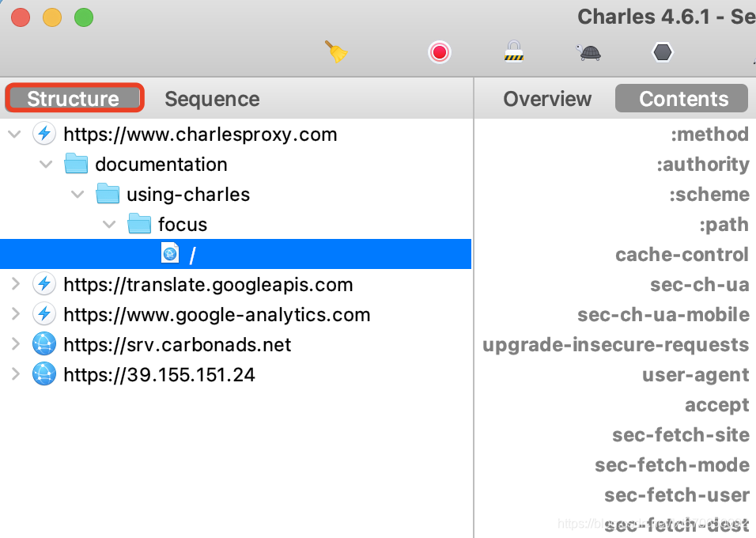756x538 pixels.
Task: Select the documentation tree row
Action: pos(236,164)
